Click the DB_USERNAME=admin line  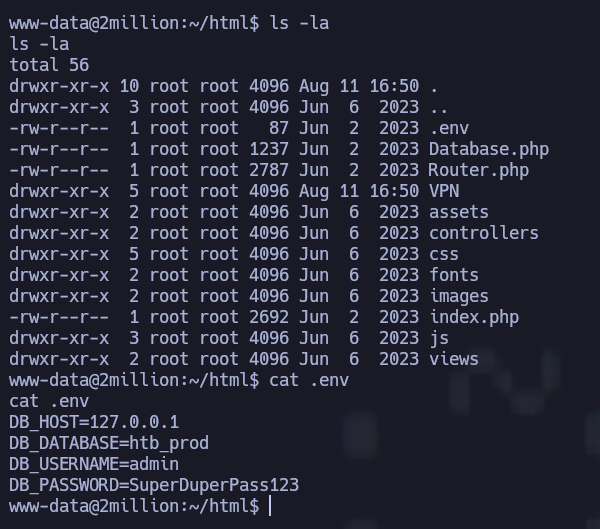[x=94, y=464]
